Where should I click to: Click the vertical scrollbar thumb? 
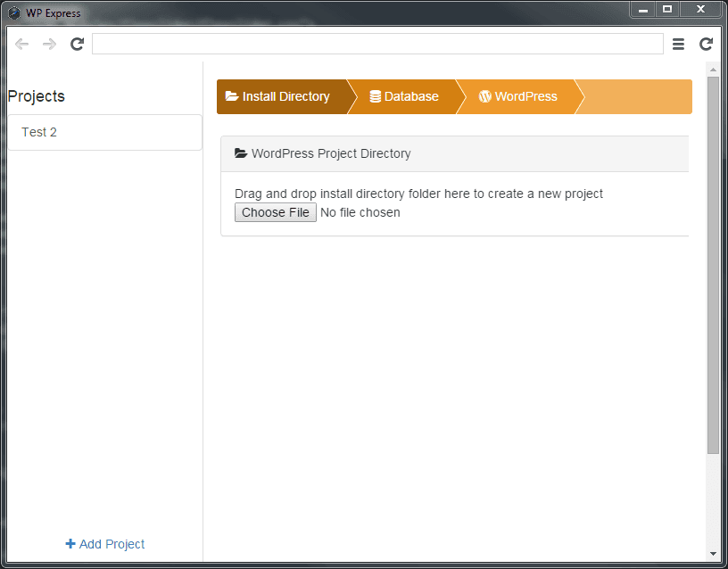(713, 265)
